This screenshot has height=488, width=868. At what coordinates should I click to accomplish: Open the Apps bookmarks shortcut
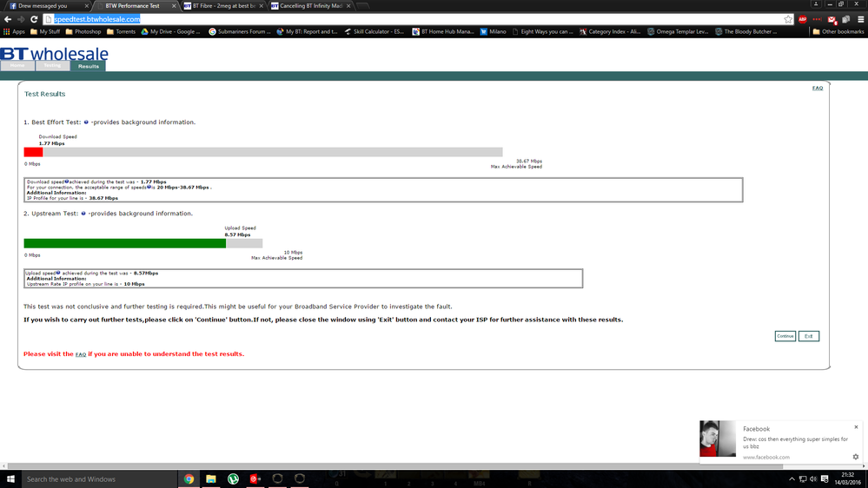pyautogui.click(x=15, y=31)
